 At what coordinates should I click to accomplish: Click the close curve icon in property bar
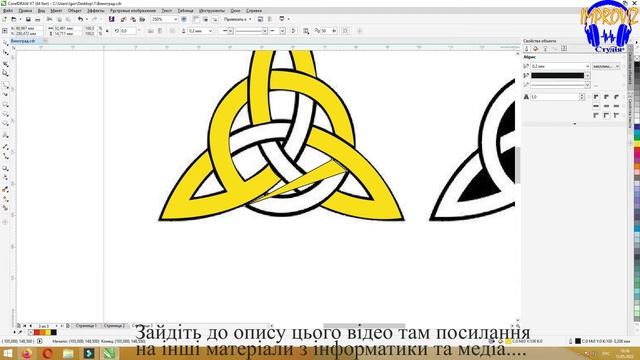[x=293, y=31]
